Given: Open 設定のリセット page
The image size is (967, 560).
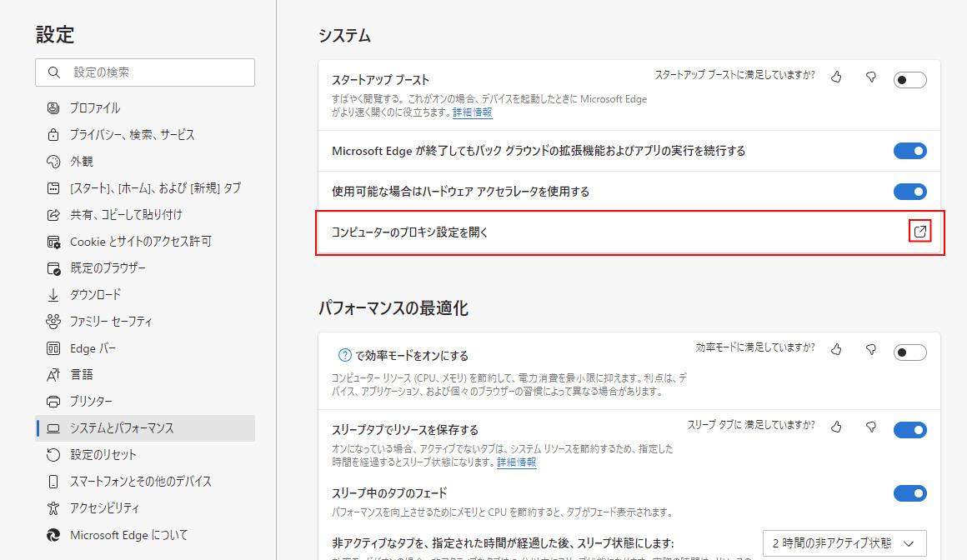Looking at the screenshot, I should tap(145, 455).
